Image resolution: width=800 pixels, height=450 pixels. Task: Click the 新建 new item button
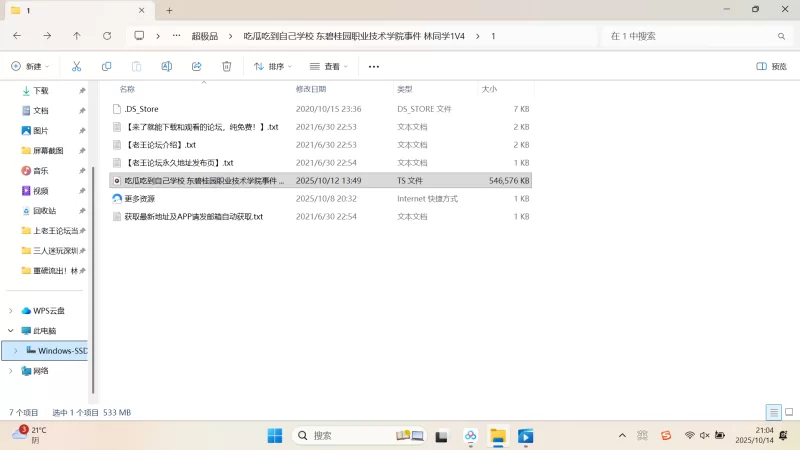[x=28, y=66]
